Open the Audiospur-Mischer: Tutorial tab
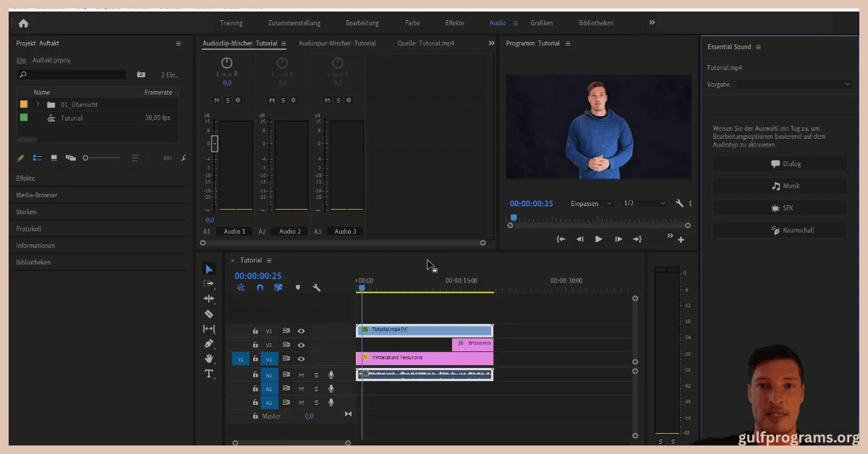This screenshot has width=868, height=454. (337, 43)
